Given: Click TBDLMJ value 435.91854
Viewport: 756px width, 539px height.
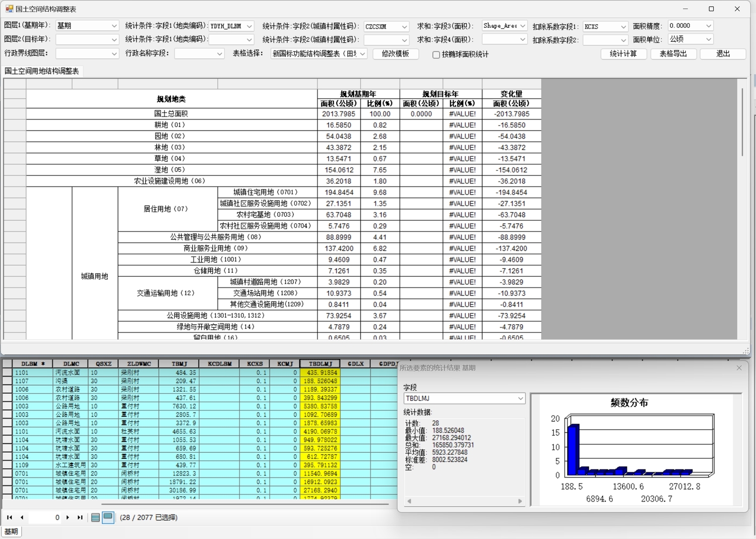Looking at the screenshot, I should coord(320,373).
